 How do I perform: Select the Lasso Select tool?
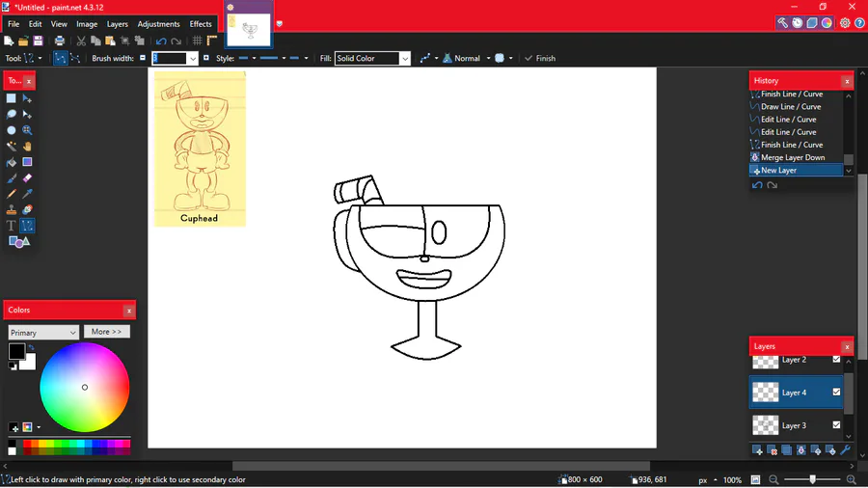11,115
